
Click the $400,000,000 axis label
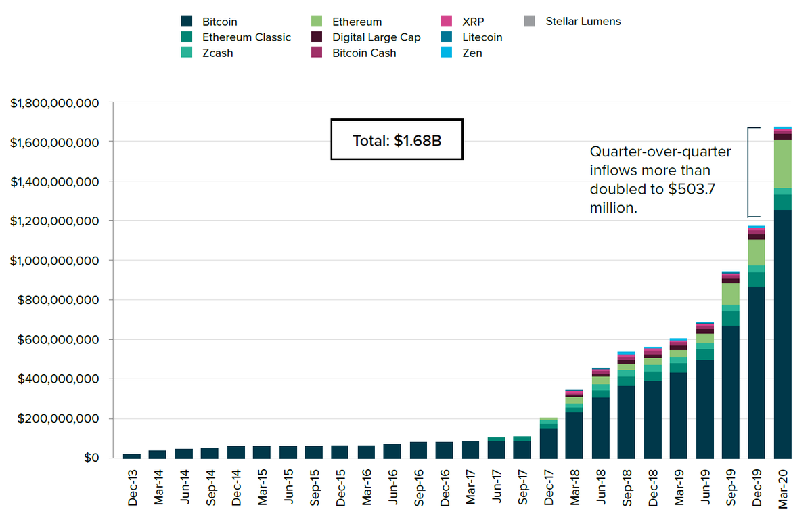click(59, 379)
